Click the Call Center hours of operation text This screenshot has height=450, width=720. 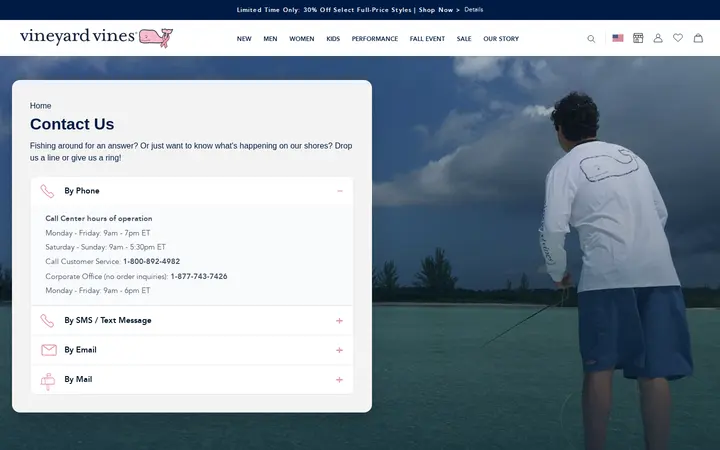click(99, 219)
